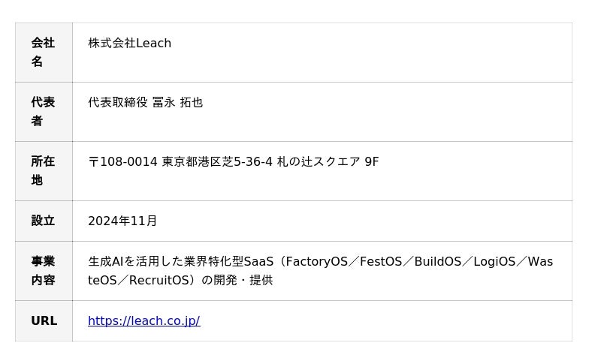Select the 設立 label cell
The height and width of the screenshot is (364, 601).
pos(44,221)
